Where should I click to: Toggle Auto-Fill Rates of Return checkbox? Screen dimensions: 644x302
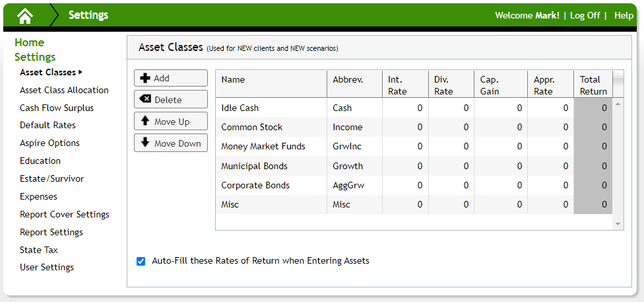pos(141,261)
